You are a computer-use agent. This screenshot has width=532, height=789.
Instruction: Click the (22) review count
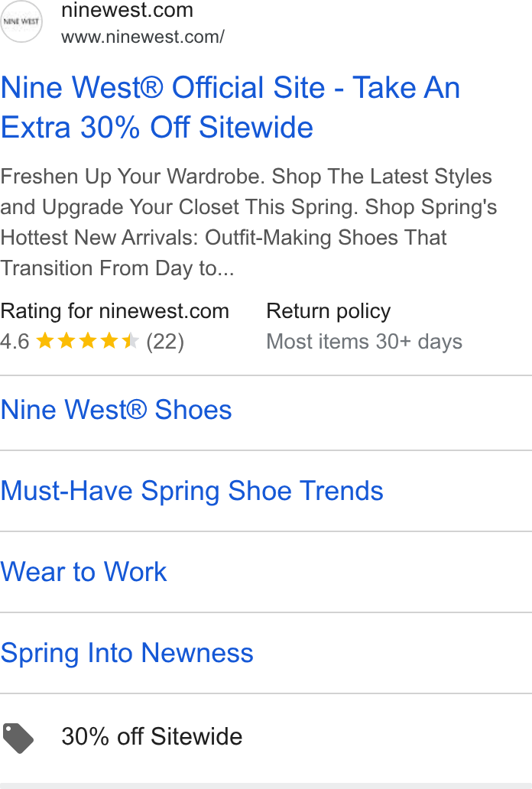coord(165,342)
